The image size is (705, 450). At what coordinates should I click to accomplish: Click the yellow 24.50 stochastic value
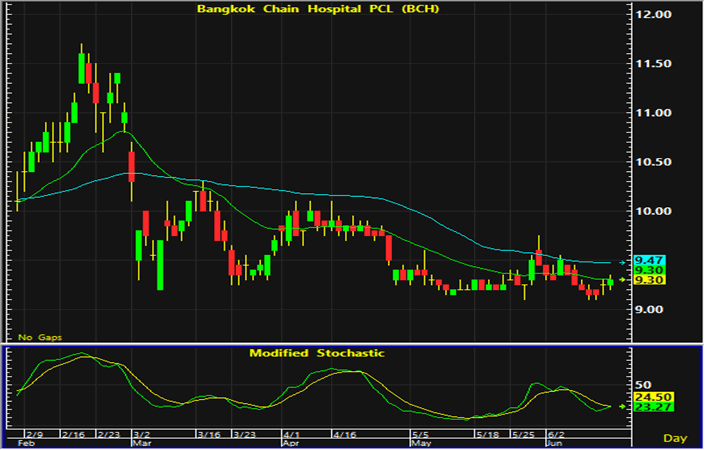(653, 397)
